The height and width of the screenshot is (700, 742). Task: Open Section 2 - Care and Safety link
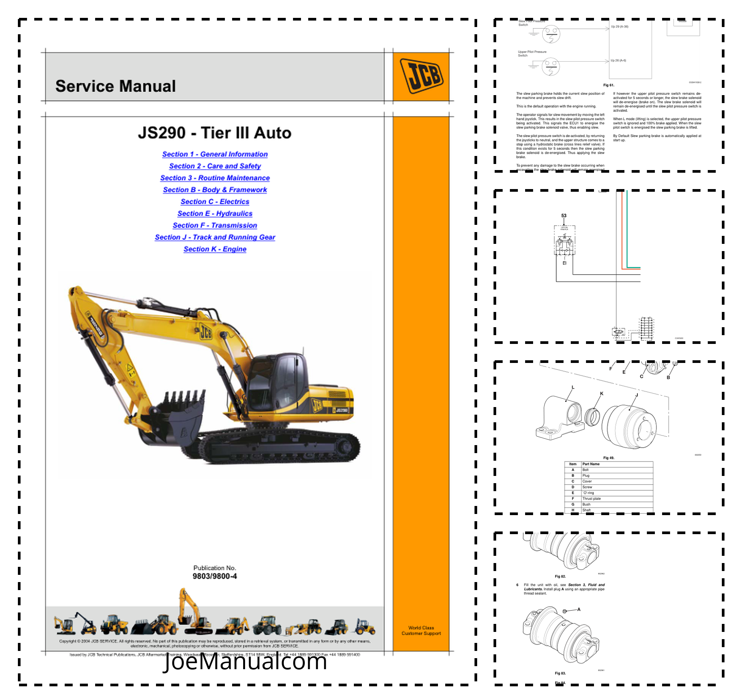point(215,166)
